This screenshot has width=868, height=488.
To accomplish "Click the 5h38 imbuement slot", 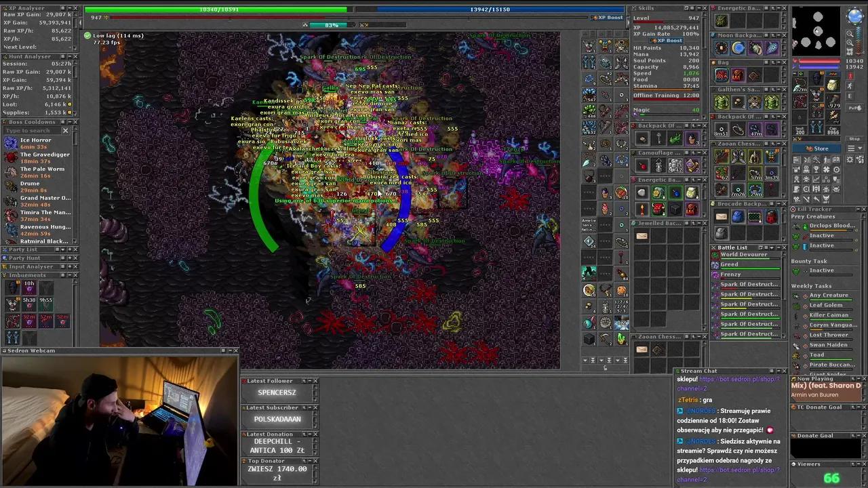I will tap(28, 304).
